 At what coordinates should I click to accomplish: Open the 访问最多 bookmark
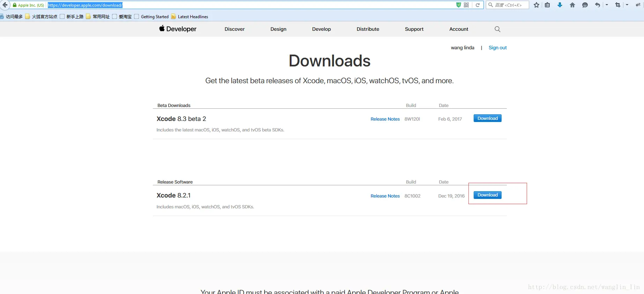click(x=12, y=16)
